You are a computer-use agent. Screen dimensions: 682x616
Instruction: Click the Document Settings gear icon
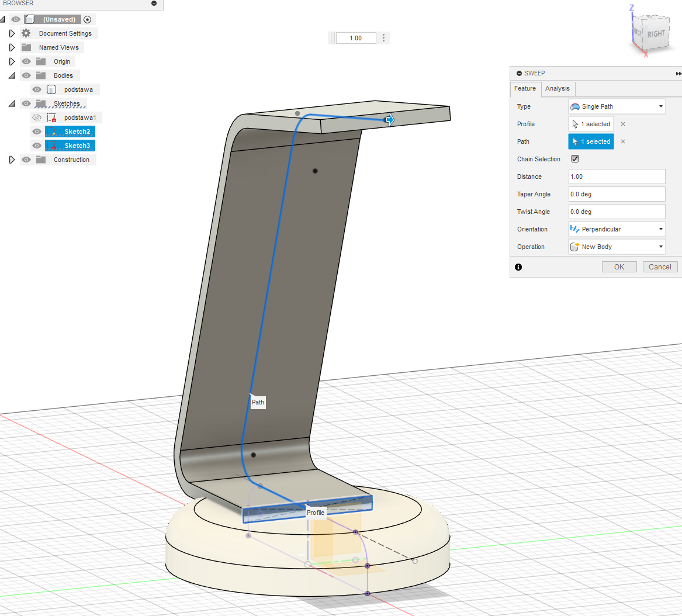coord(26,33)
